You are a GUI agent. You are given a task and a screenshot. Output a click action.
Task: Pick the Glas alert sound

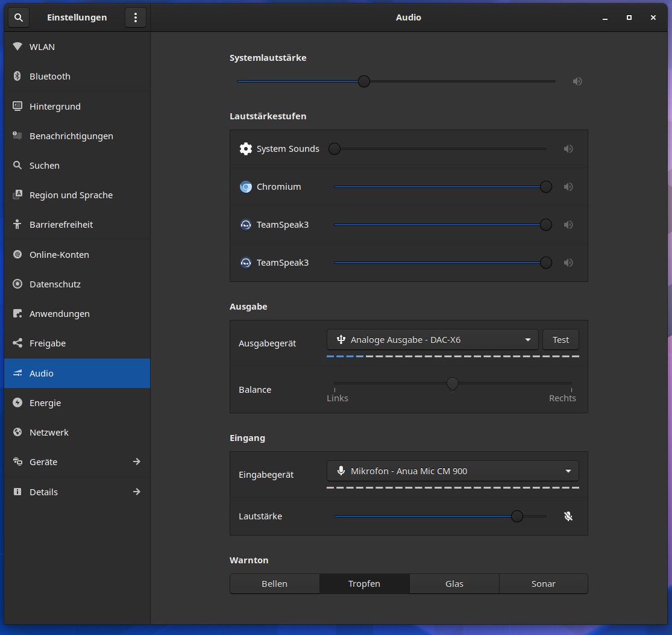[454, 584]
